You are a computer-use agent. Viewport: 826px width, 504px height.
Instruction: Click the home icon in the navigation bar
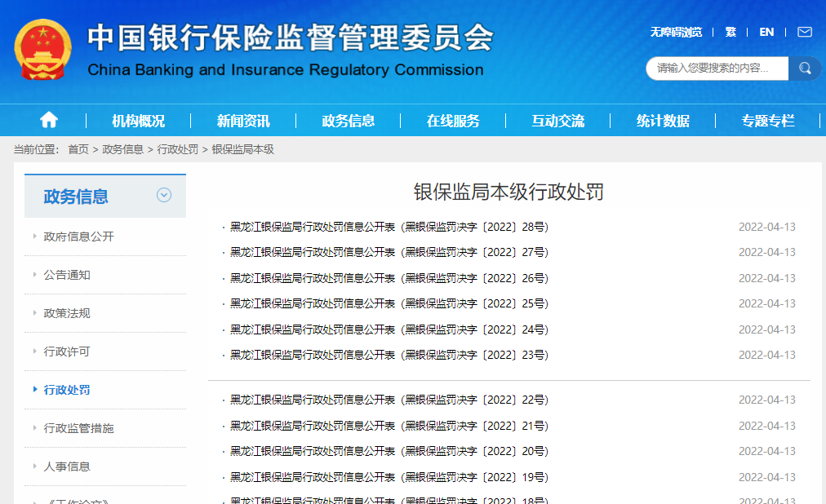[x=49, y=120]
